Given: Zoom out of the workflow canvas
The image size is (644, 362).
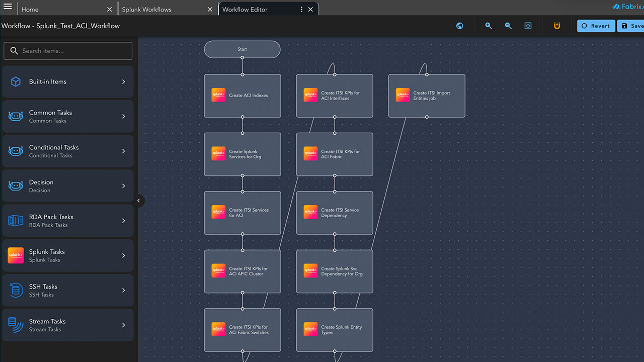Looking at the screenshot, I should point(508,26).
